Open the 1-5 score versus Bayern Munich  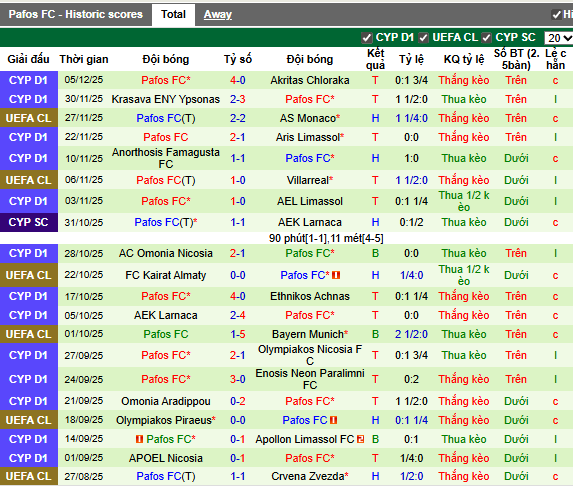(x=238, y=334)
